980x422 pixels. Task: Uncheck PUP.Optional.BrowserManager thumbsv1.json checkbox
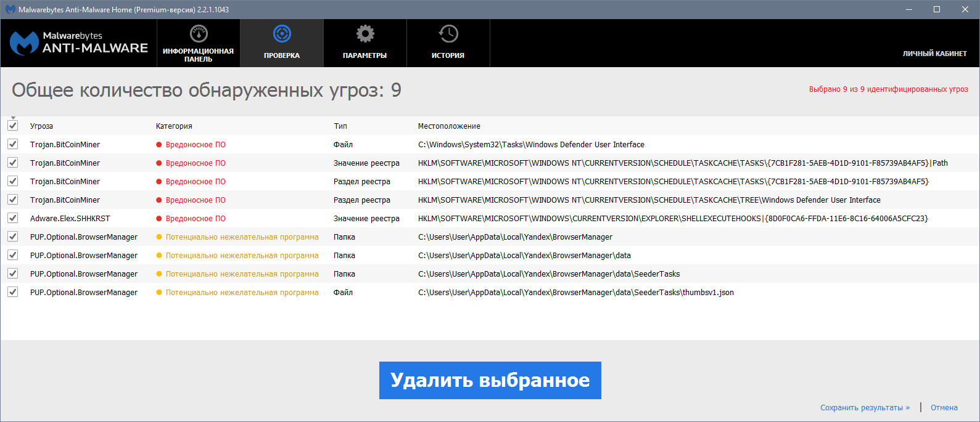point(12,292)
